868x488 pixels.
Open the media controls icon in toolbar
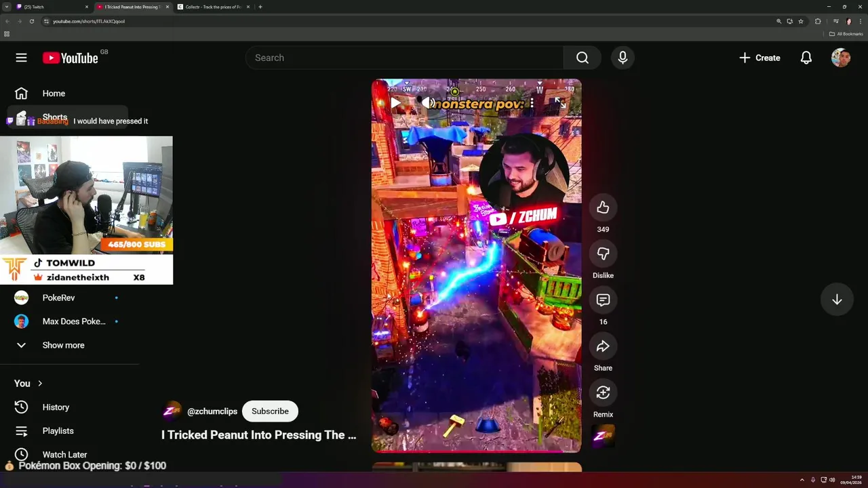point(836,21)
